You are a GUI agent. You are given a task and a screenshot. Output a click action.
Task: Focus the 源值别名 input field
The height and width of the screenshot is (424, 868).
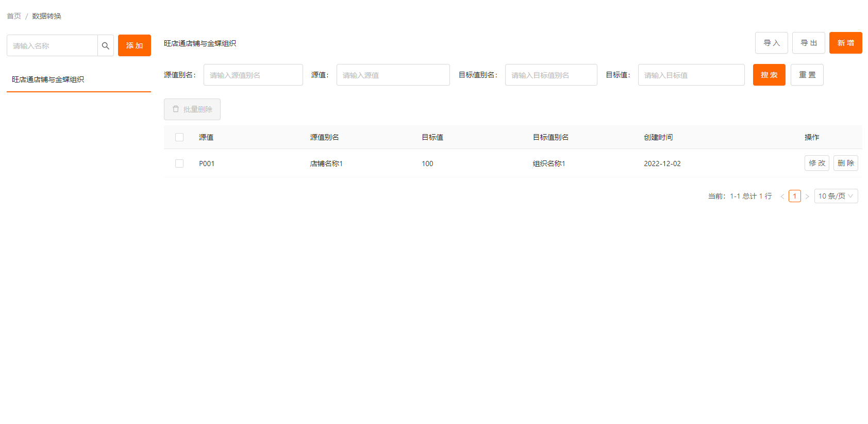pos(253,75)
